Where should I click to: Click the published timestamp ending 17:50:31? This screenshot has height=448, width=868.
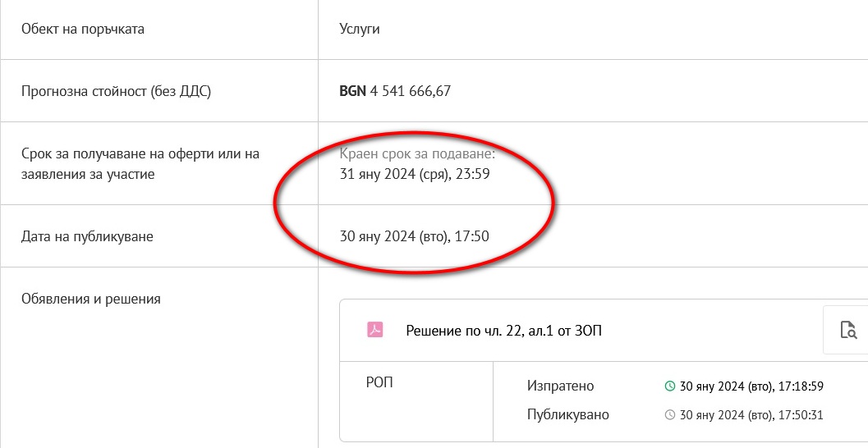[x=751, y=415]
